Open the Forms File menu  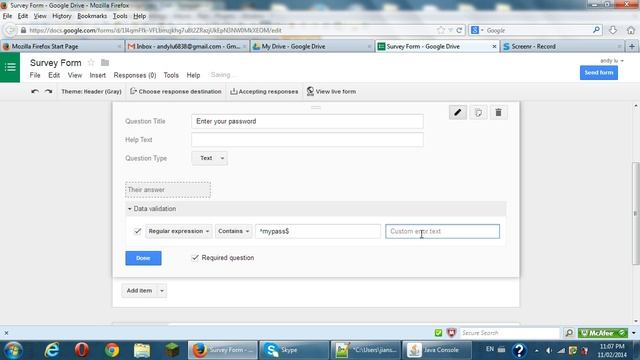point(35,75)
